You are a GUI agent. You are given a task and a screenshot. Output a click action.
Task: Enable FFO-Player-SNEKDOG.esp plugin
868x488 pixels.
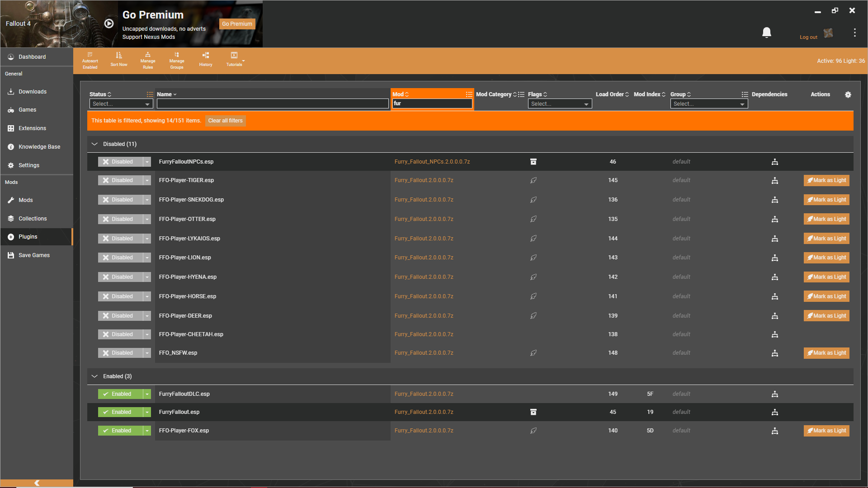120,200
